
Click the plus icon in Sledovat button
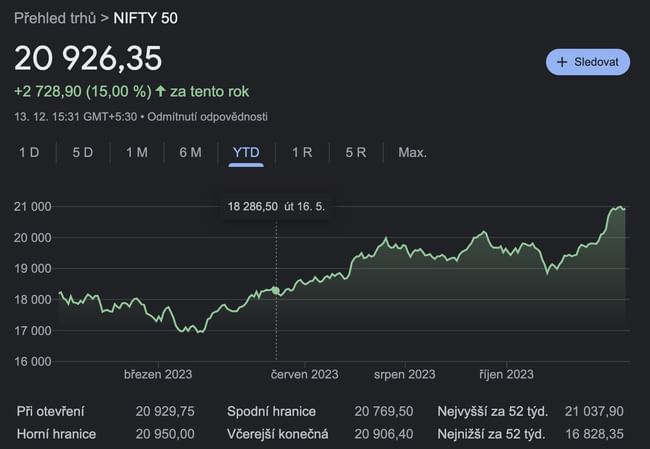(562, 62)
